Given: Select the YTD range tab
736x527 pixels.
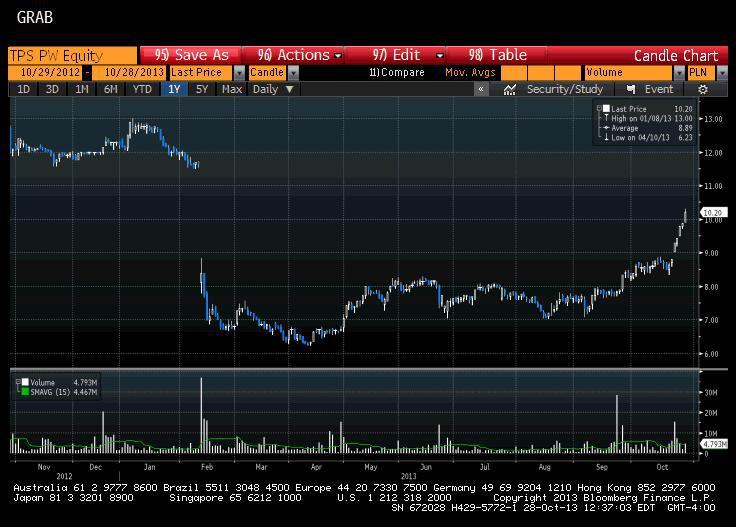Looking at the screenshot, I should pos(142,89).
